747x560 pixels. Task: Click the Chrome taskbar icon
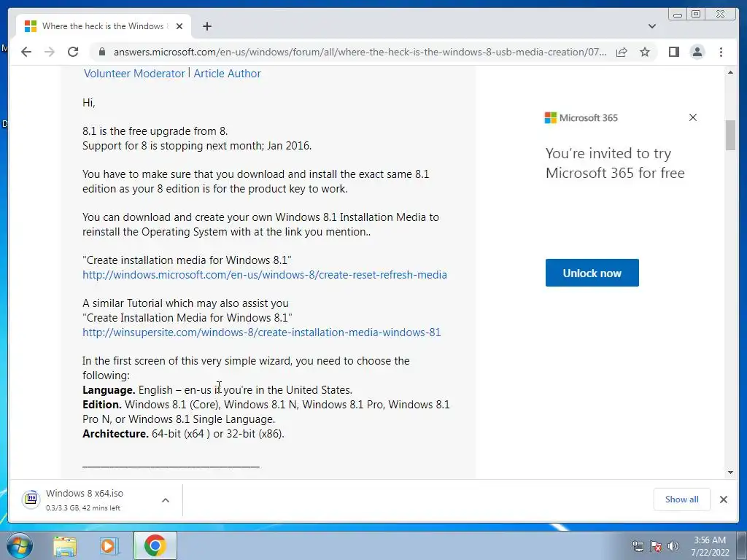[x=155, y=545]
